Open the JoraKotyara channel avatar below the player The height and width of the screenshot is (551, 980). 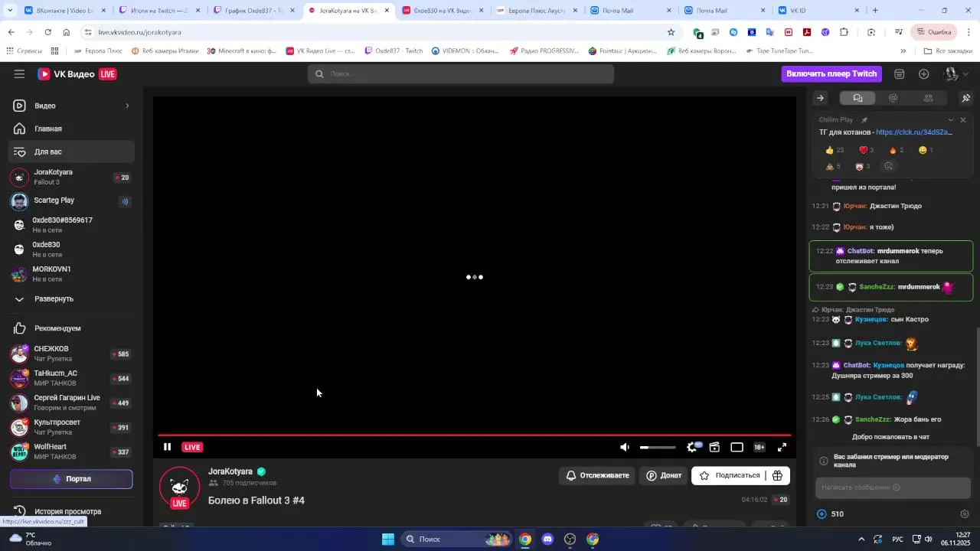pyautogui.click(x=179, y=487)
